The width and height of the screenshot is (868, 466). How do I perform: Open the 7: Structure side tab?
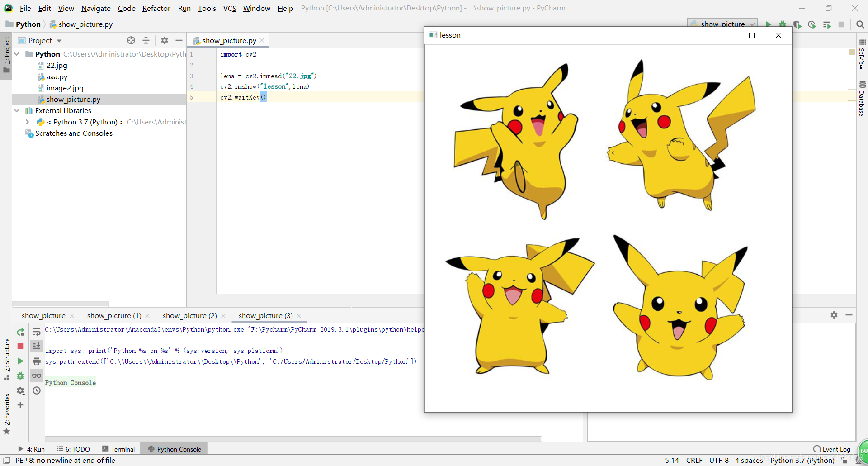[6, 359]
